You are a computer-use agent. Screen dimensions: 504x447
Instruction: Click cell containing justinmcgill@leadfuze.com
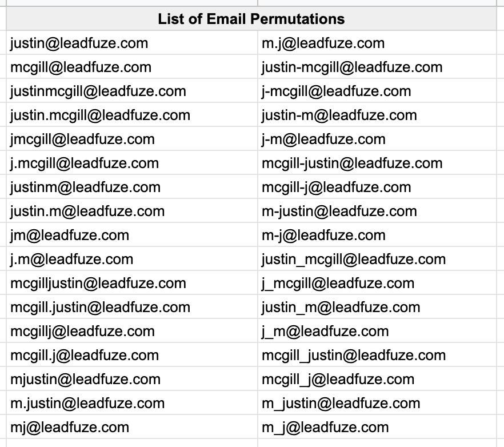[98, 91]
